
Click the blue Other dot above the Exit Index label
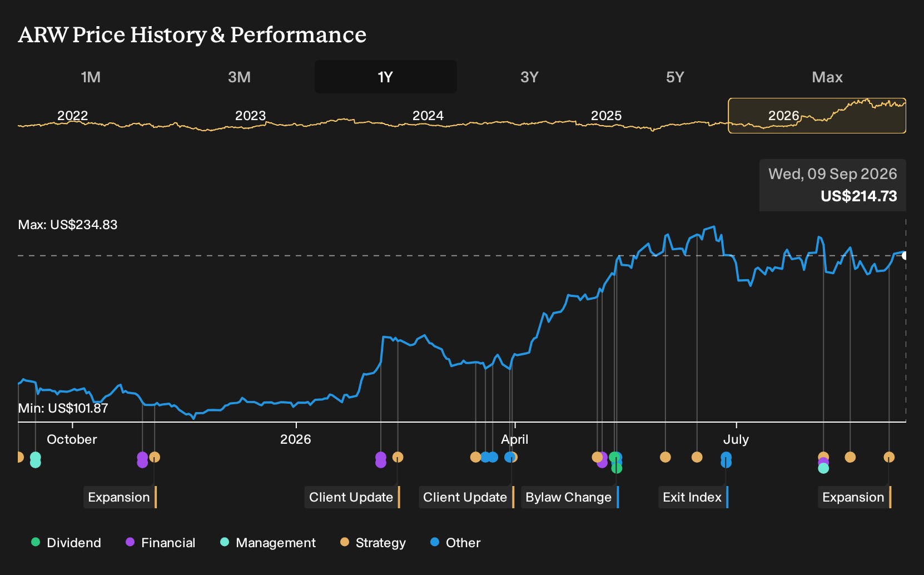tap(726, 459)
